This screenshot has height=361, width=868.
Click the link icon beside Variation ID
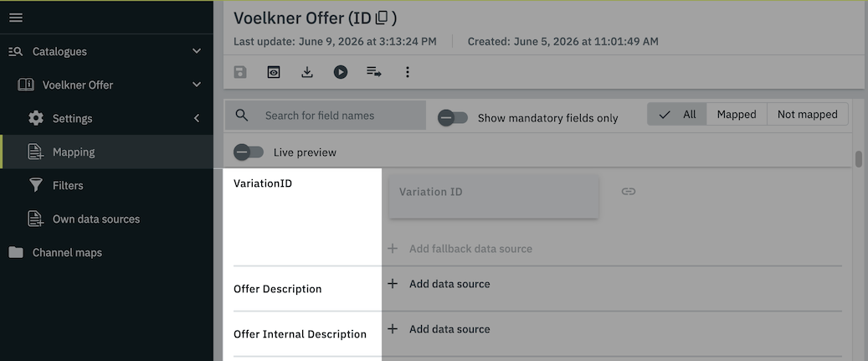coord(628,192)
